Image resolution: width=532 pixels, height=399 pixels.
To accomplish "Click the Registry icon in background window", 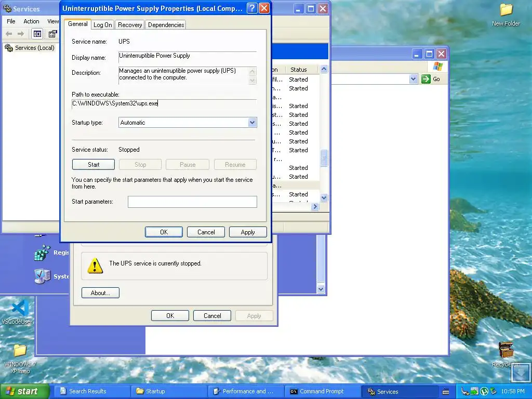I will (43, 253).
